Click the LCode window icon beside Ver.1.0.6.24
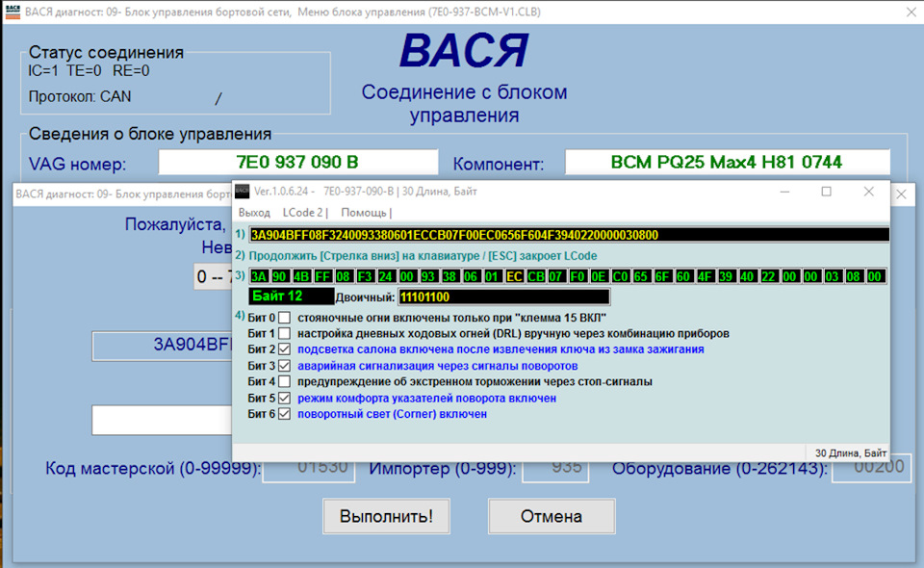This screenshot has height=568, width=924. tap(243, 192)
